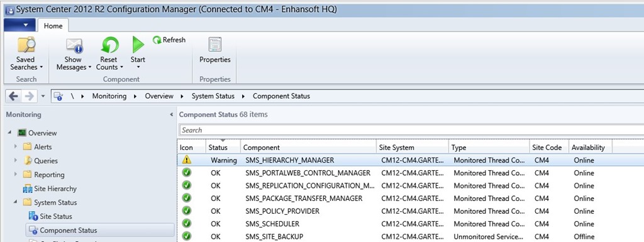The image size is (644, 242).
Task: Expand dropdown arrow after Overview breadcrumb
Action: (182, 96)
